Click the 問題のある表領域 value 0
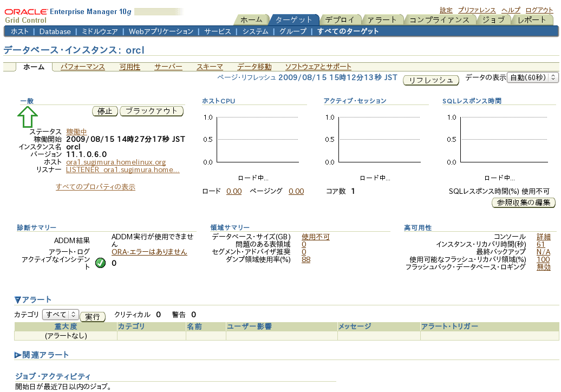This screenshot has height=392, width=561. pyautogui.click(x=304, y=244)
